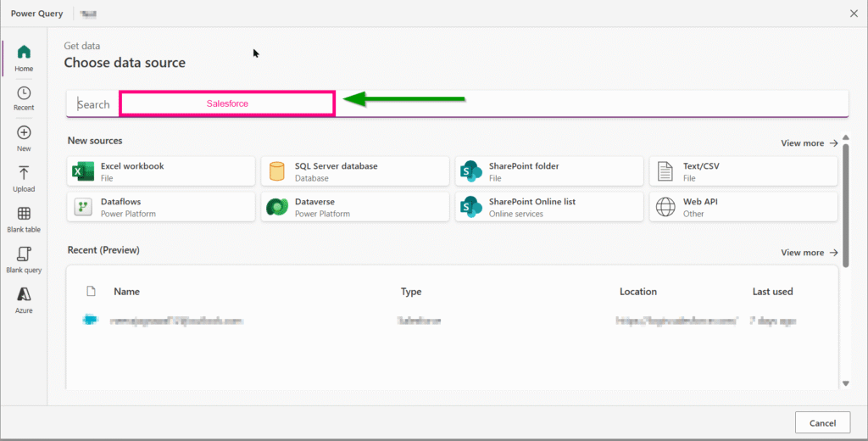Click the Dataflows title text
The height and width of the screenshot is (441, 868).
[120, 202]
